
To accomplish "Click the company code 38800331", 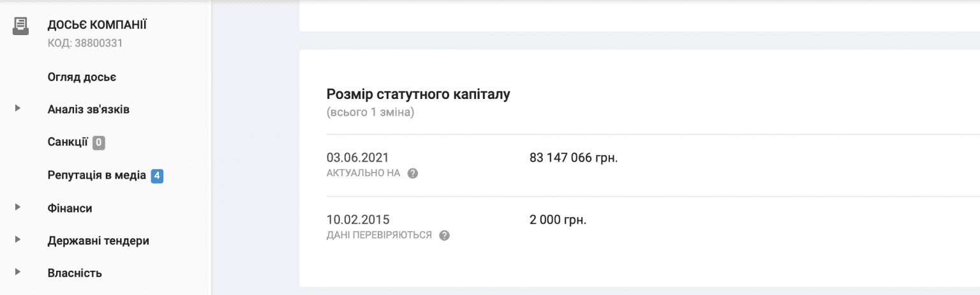I will [x=85, y=43].
